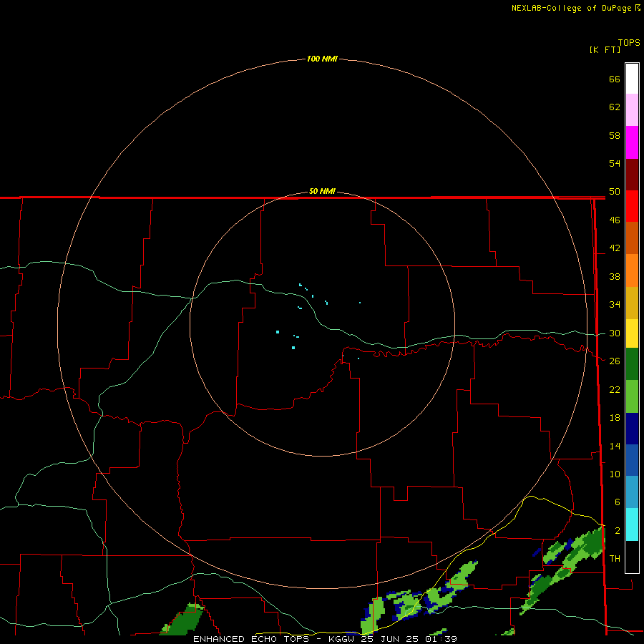Select the white 66 kft legend swatch

(x=632, y=79)
